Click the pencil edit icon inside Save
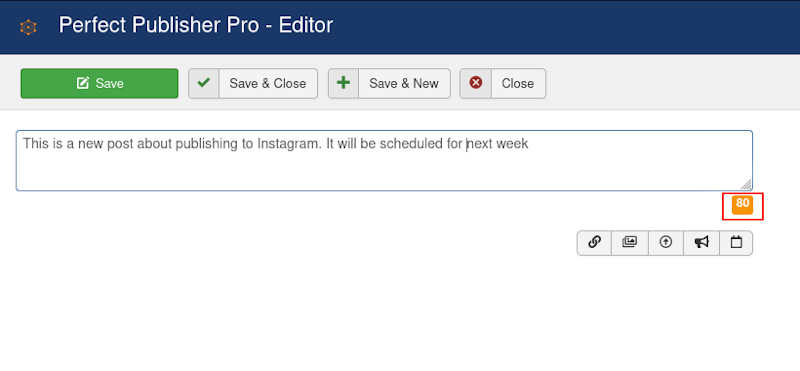The image size is (800, 371). 83,83
